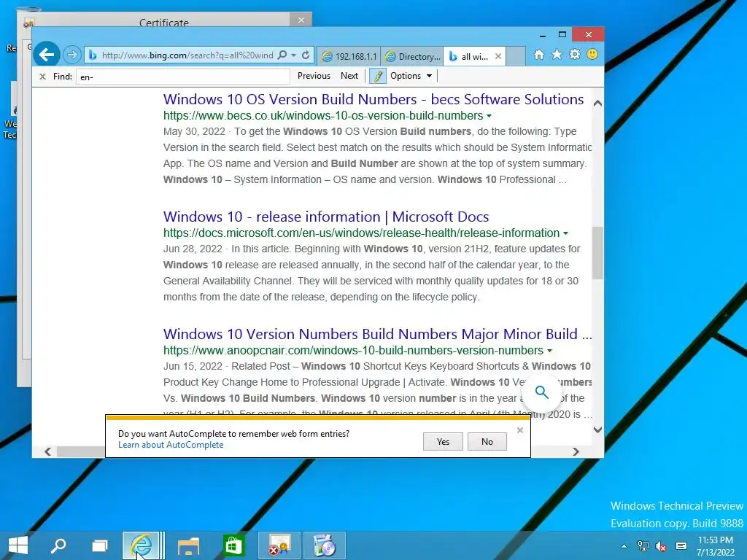This screenshot has width=747, height=560.
Task: Click the scroll up arrow
Action: point(597,103)
